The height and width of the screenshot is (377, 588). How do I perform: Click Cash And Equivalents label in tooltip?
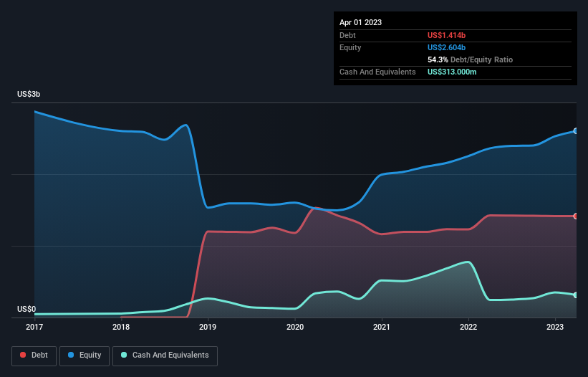(x=377, y=72)
